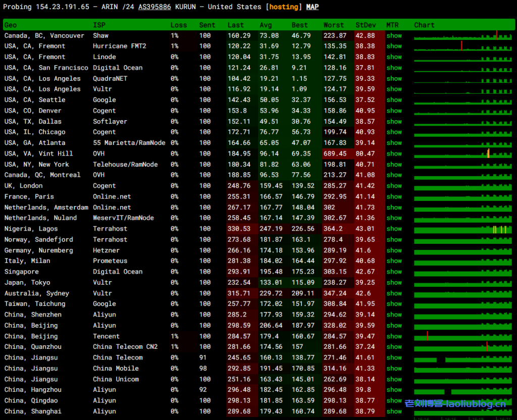Show MTR for Nigeria, Lagos row
The image size is (517, 420).
tap(394, 229)
